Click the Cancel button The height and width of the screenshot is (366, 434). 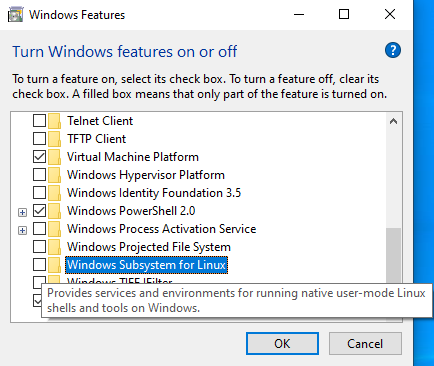pos(365,343)
